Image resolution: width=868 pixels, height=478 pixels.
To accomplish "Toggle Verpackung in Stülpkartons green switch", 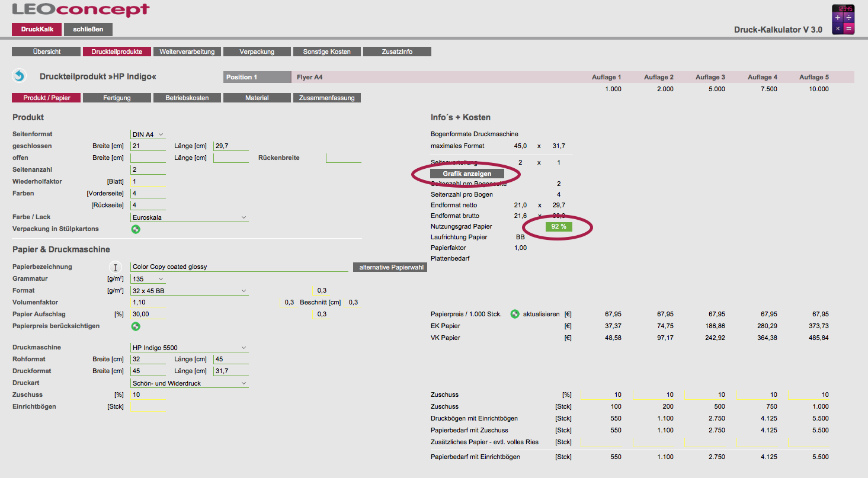I will point(136,229).
